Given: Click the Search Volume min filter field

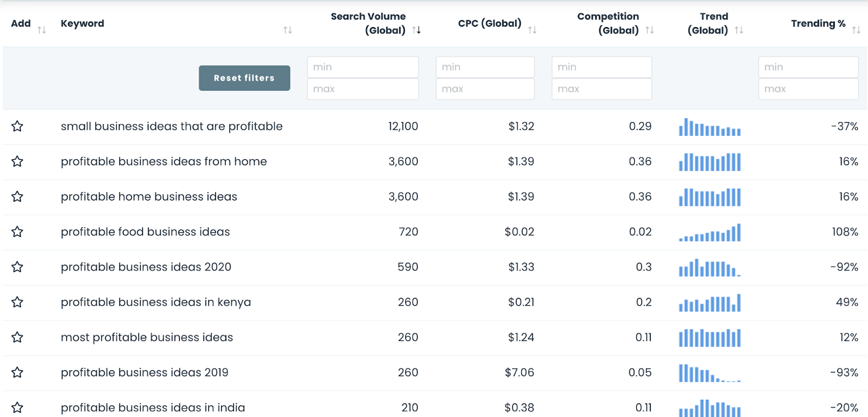Looking at the screenshot, I should click(362, 67).
